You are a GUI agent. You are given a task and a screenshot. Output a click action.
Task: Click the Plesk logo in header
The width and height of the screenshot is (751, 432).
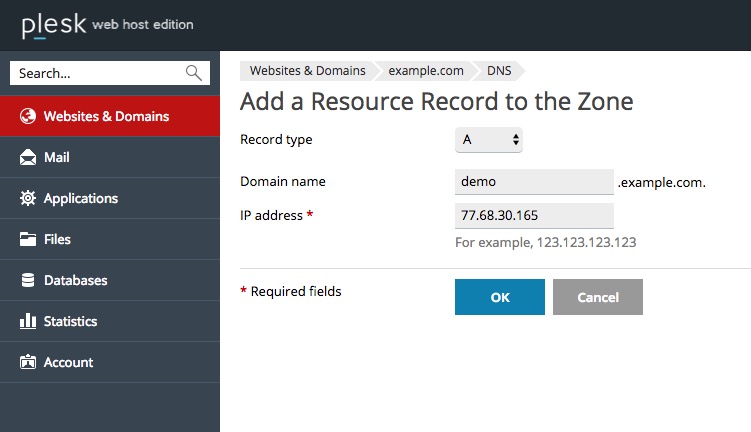click(x=54, y=25)
